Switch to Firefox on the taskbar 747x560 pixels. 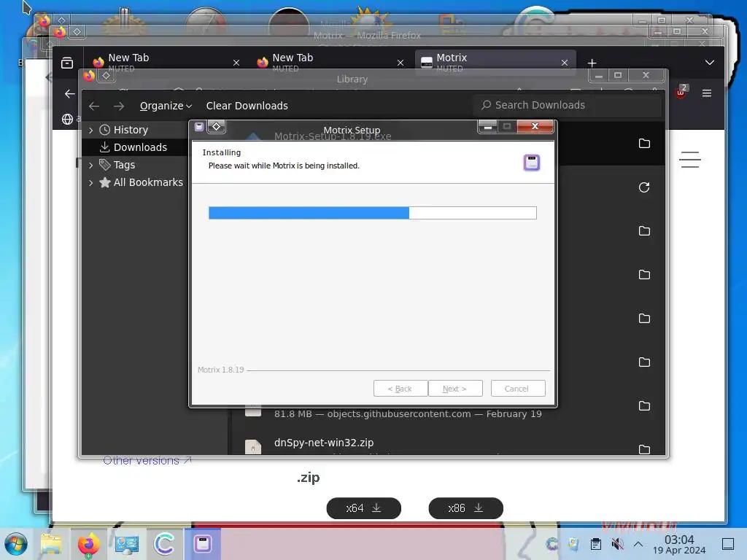(x=88, y=544)
